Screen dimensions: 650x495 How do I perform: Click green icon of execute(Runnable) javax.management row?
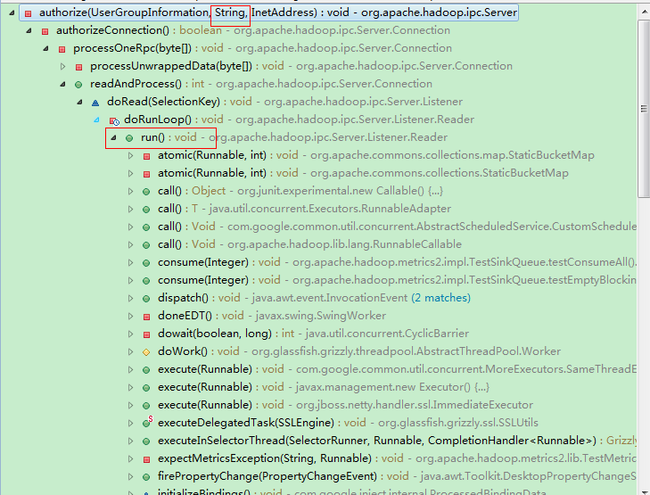(146, 388)
